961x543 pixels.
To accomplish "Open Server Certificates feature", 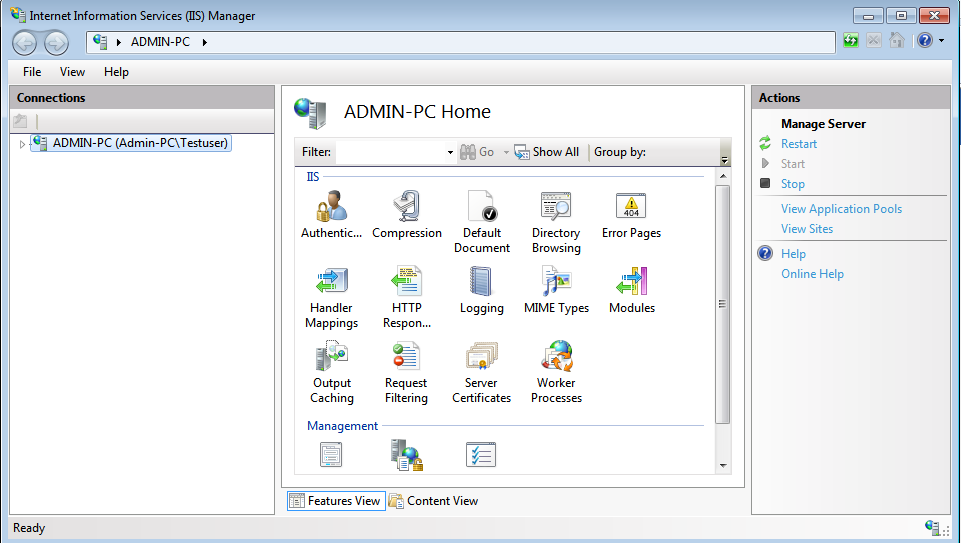I will [482, 373].
